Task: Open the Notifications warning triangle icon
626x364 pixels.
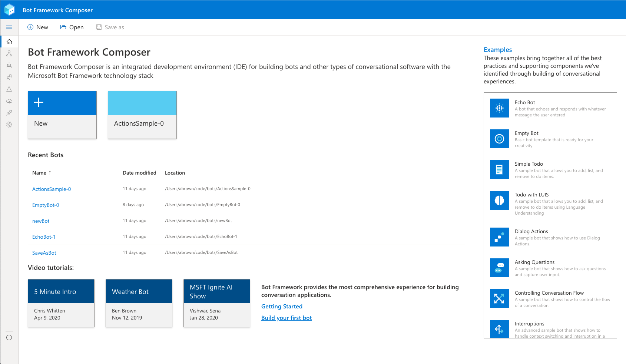Action: (9, 89)
